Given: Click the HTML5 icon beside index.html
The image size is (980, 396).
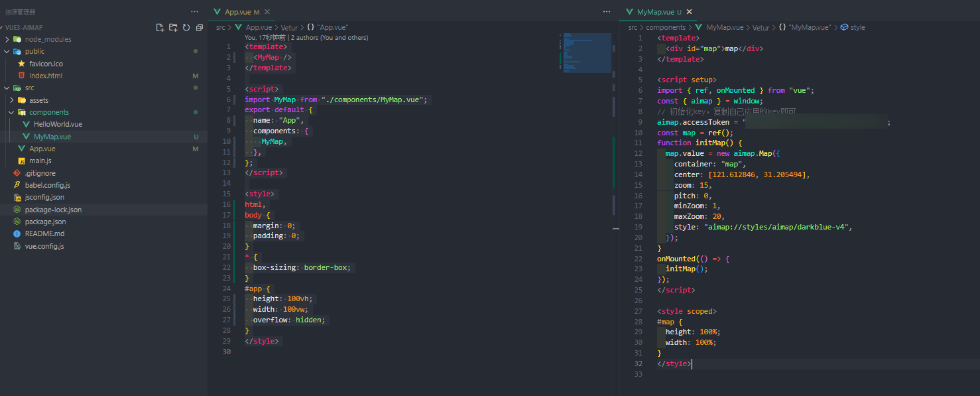Looking at the screenshot, I should tap(22, 76).
